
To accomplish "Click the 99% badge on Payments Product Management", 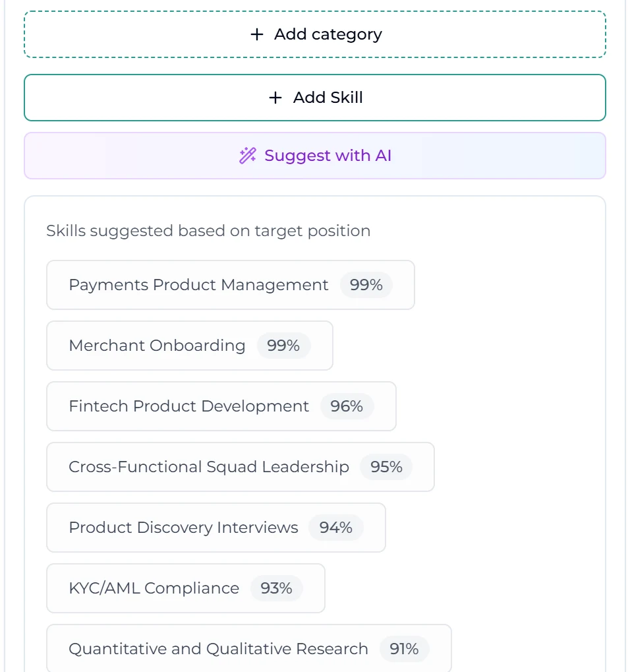I will (x=366, y=285).
